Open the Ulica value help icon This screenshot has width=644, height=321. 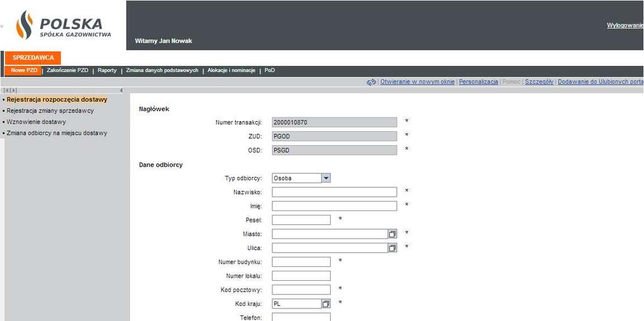tap(392, 248)
